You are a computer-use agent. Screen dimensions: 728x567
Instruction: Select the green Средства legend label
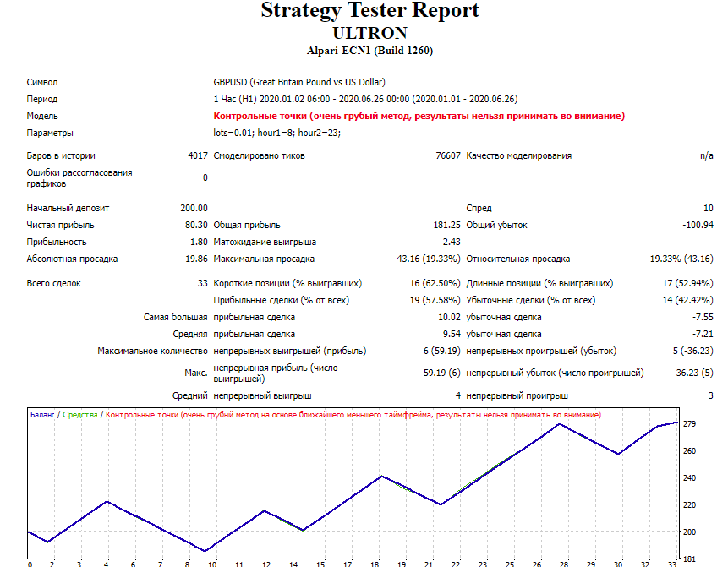pos(79,415)
